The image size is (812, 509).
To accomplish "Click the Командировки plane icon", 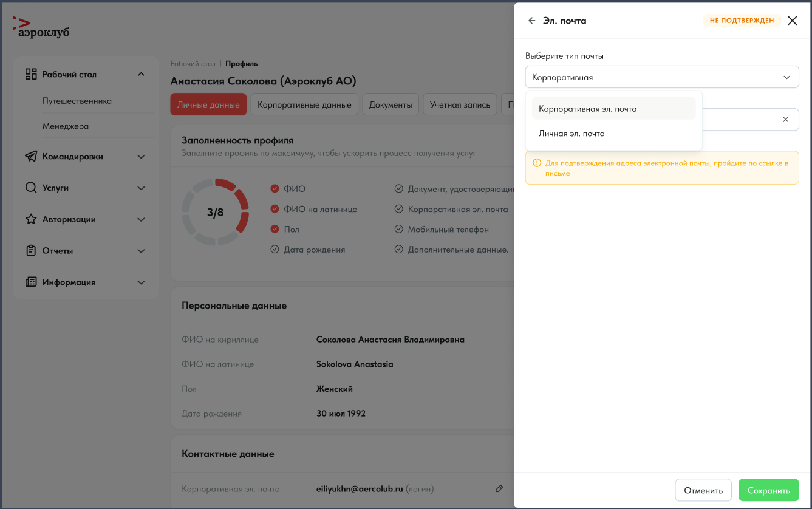I will tap(31, 157).
